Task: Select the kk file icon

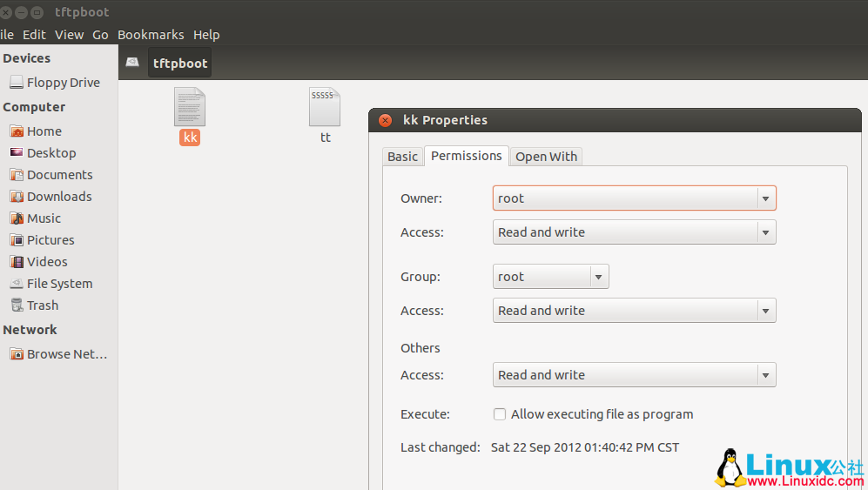Action: coord(190,107)
